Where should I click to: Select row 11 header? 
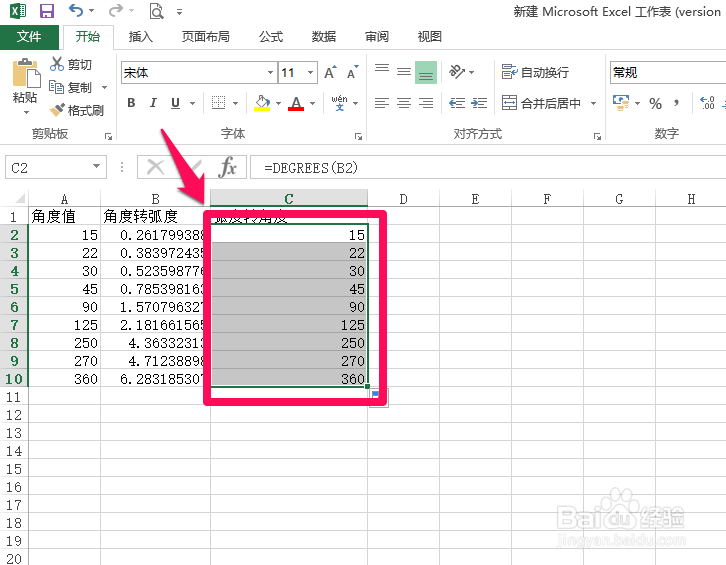tap(14, 397)
